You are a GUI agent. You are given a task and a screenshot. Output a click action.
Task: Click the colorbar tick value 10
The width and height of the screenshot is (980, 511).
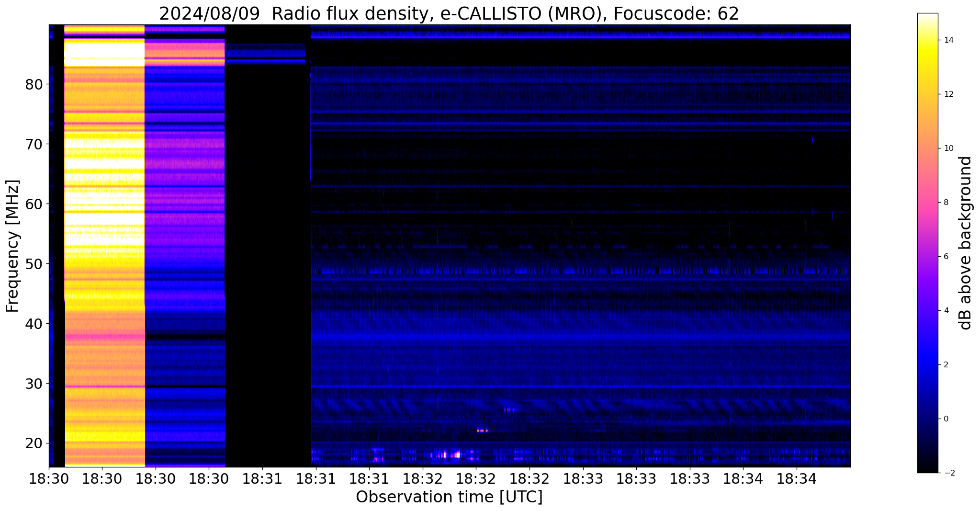(948, 148)
